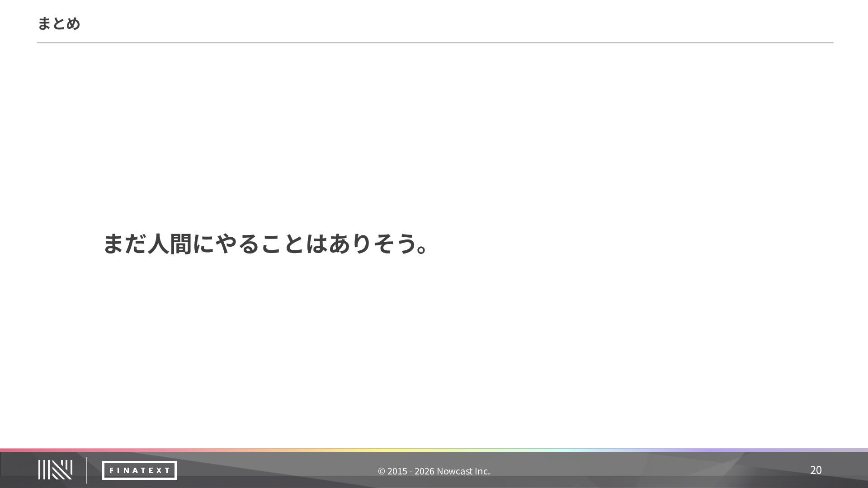Select the slide title まとめ

[59, 23]
